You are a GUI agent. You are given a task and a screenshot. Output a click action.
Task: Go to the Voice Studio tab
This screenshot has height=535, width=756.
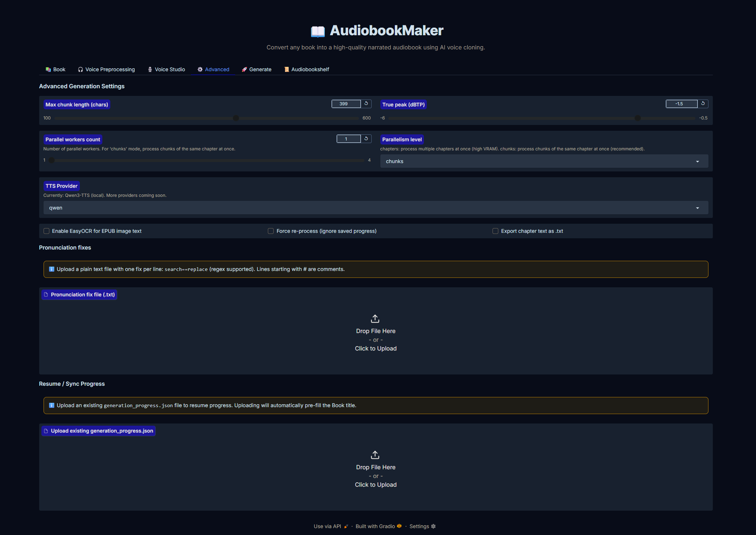click(166, 69)
